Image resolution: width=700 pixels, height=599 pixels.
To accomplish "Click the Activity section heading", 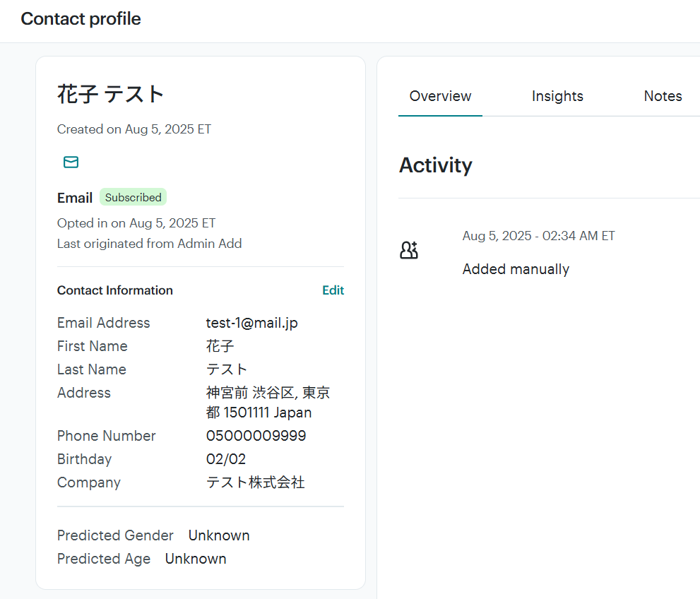I will [435, 165].
